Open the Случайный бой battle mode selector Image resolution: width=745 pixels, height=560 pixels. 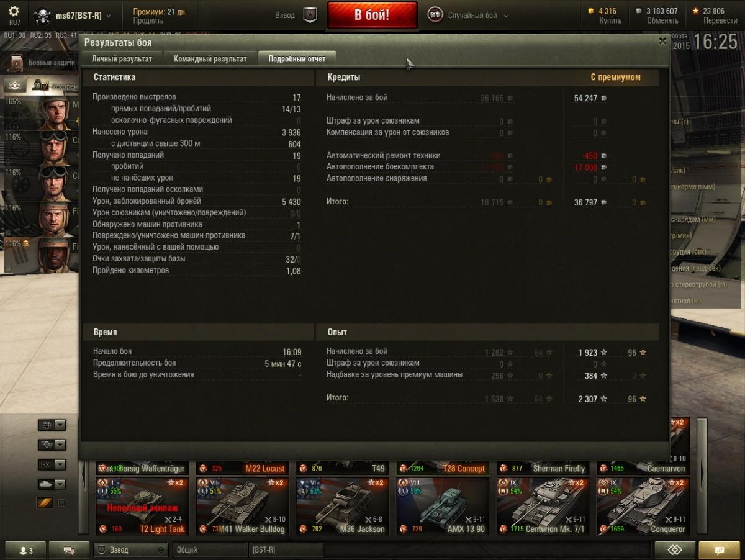pyautogui.click(x=478, y=16)
